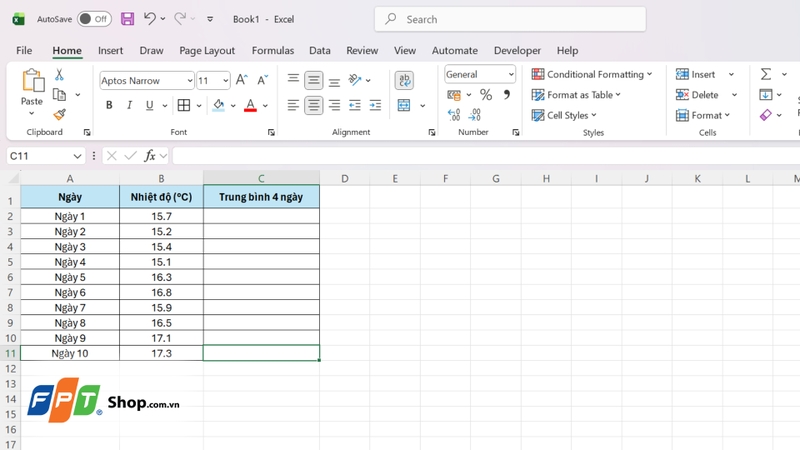Open the Aptos Narrow font dropdown
This screenshot has width=800, height=450.
pos(189,81)
